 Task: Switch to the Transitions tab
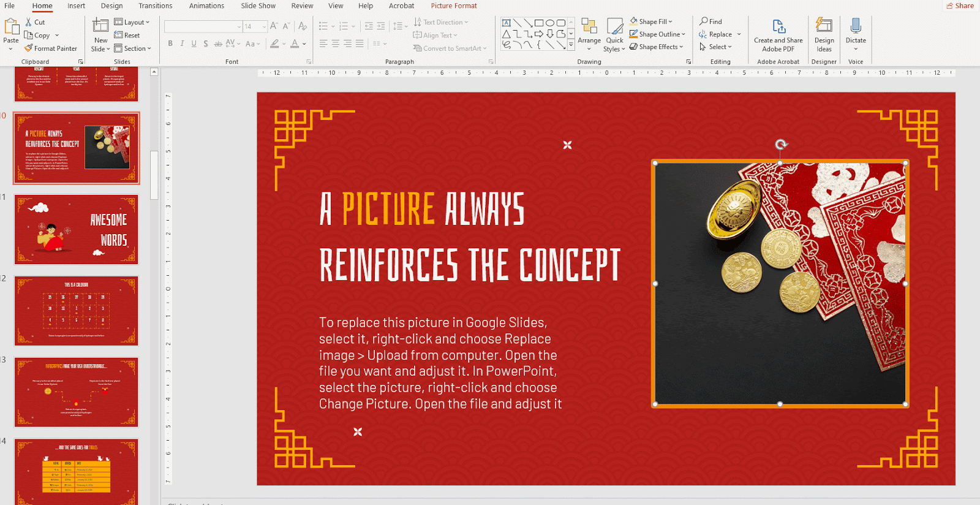[155, 6]
